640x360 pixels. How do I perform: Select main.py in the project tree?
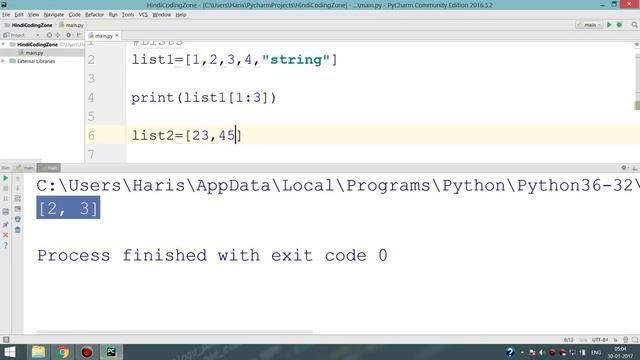(34, 53)
